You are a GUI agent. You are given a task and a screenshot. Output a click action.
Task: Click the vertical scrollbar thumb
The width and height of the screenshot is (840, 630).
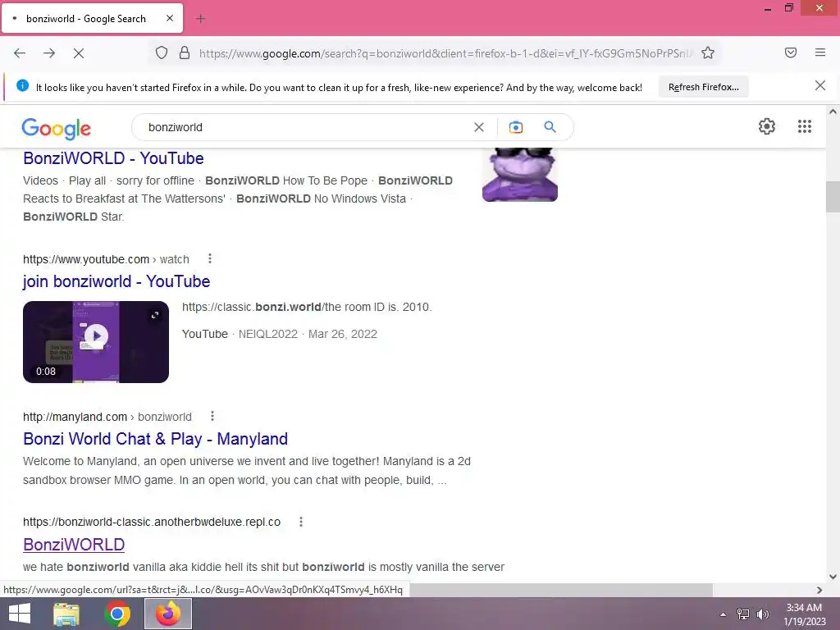(833, 197)
